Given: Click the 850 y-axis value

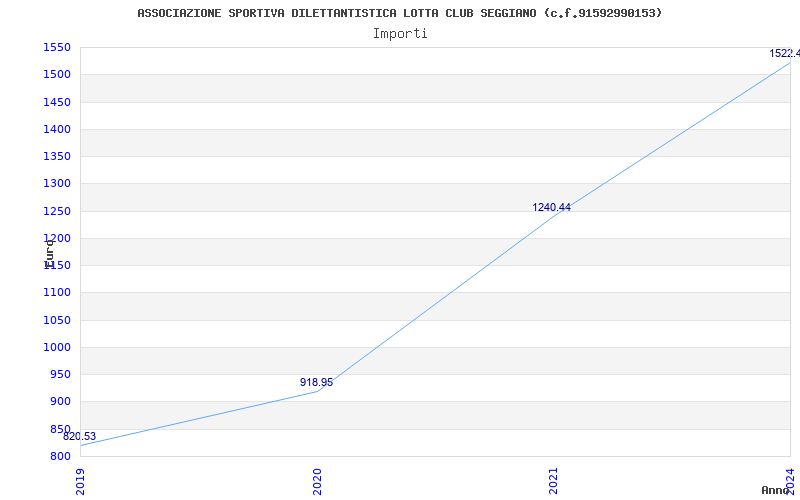Looking at the screenshot, I should click(x=60, y=429).
